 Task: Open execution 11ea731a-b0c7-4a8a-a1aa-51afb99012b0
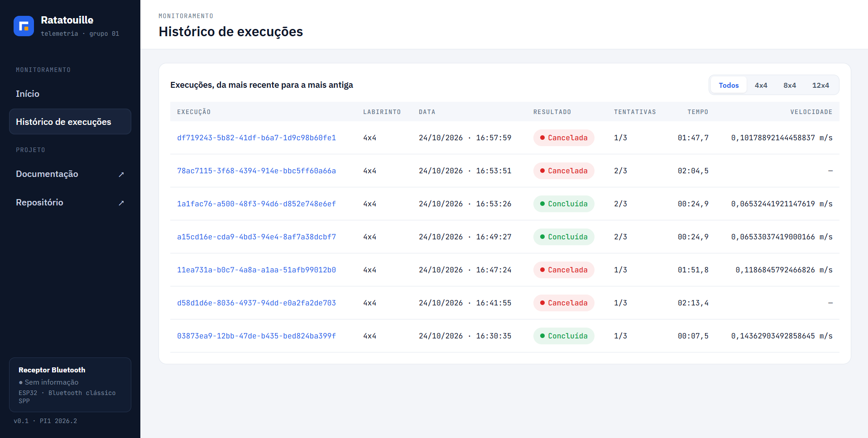[x=256, y=270]
